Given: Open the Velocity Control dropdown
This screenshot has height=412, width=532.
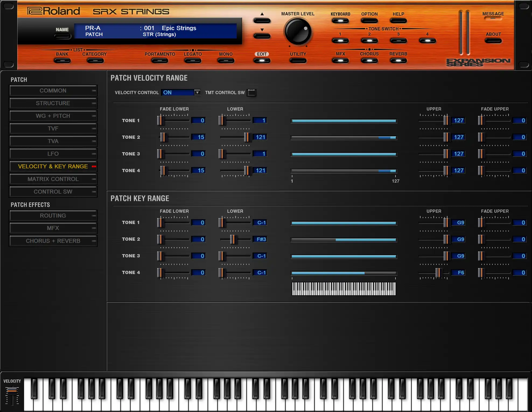Looking at the screenshot, I should tap(197, 93).
